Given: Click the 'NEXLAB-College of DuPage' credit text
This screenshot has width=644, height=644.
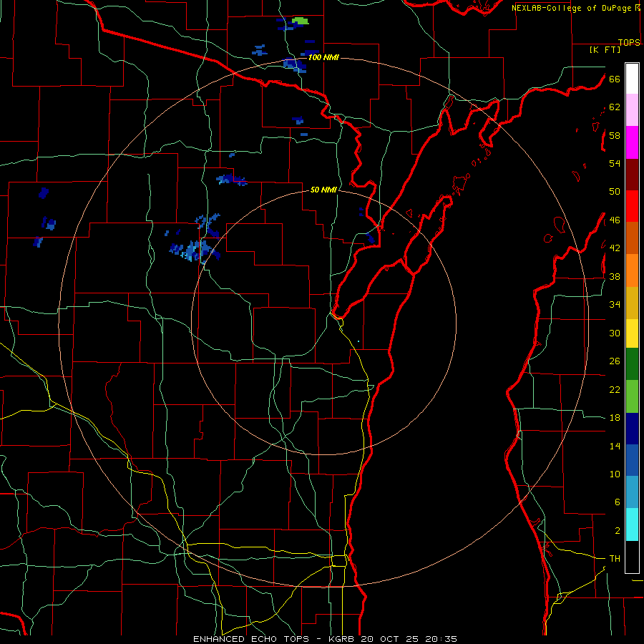Looking at the screenshot, I should (571, 8).
